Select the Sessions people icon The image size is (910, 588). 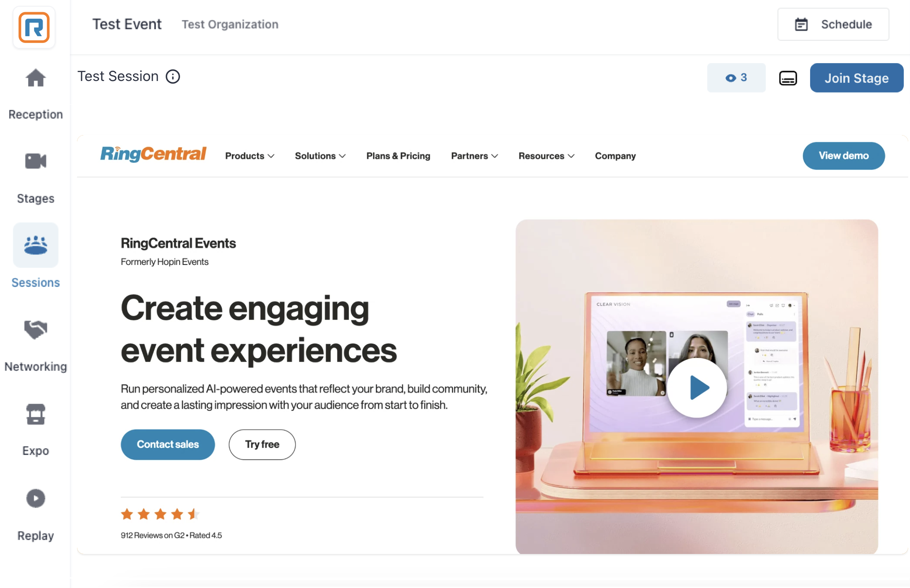point(35,245)
